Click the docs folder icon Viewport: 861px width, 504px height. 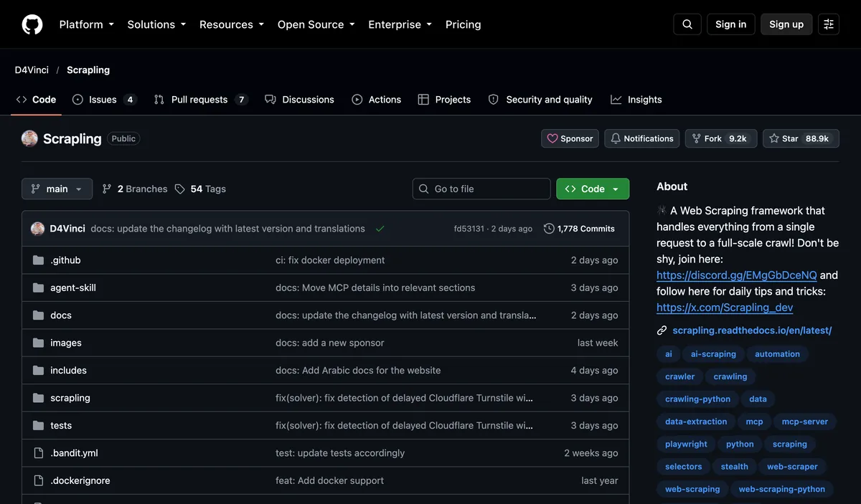39,315
